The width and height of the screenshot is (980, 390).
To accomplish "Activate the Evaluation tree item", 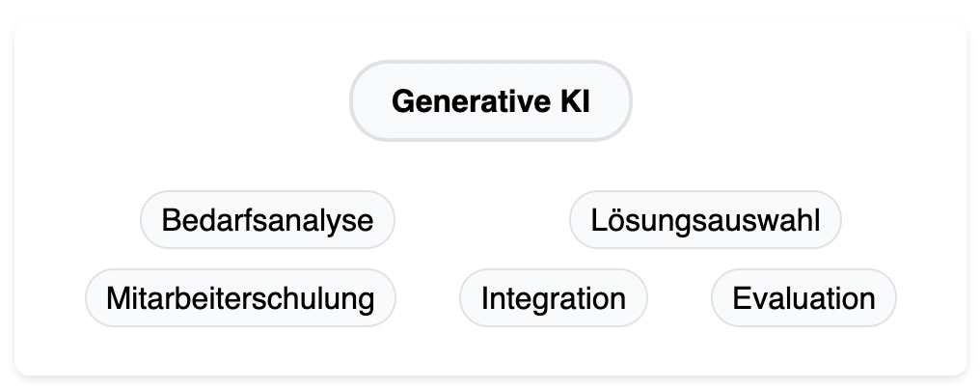I will click(803, 298).
